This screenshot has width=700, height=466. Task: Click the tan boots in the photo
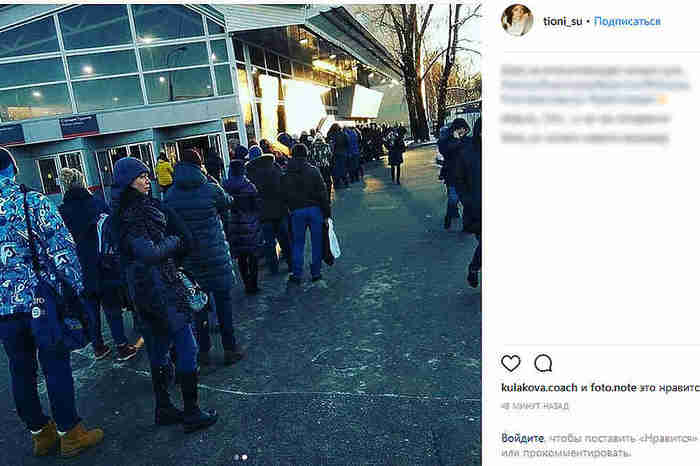(x=67, y=438)
